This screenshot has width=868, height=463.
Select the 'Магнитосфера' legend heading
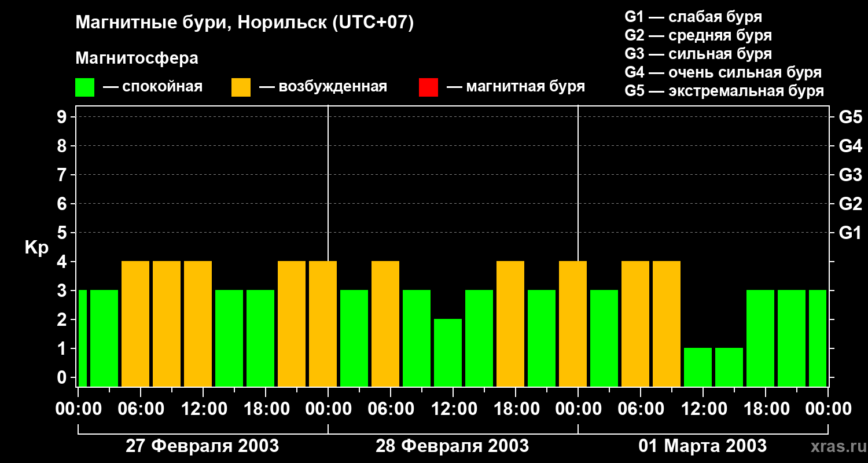coord(137,58)
